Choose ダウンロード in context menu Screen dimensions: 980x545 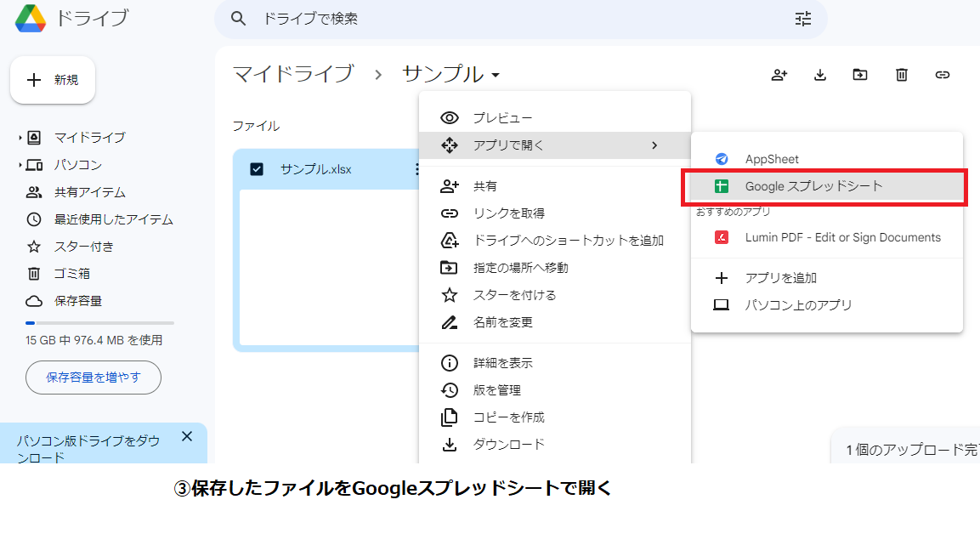pos(555,445)
